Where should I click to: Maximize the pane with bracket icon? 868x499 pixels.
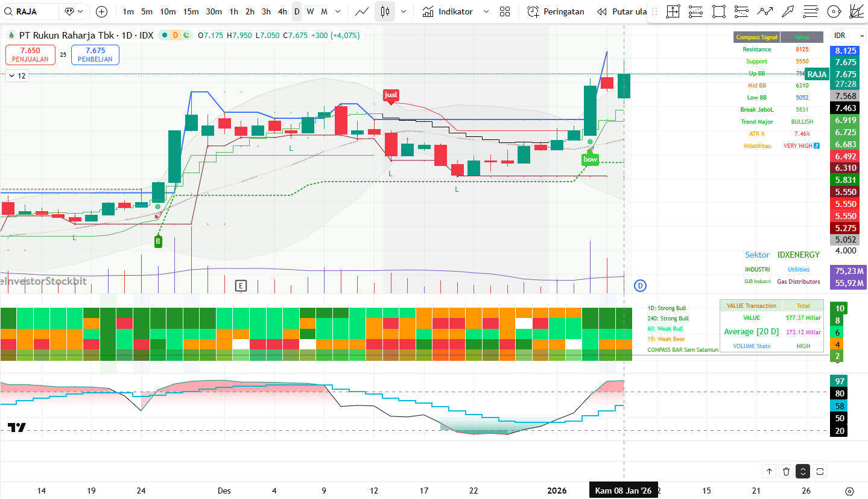tap(820, 471)
